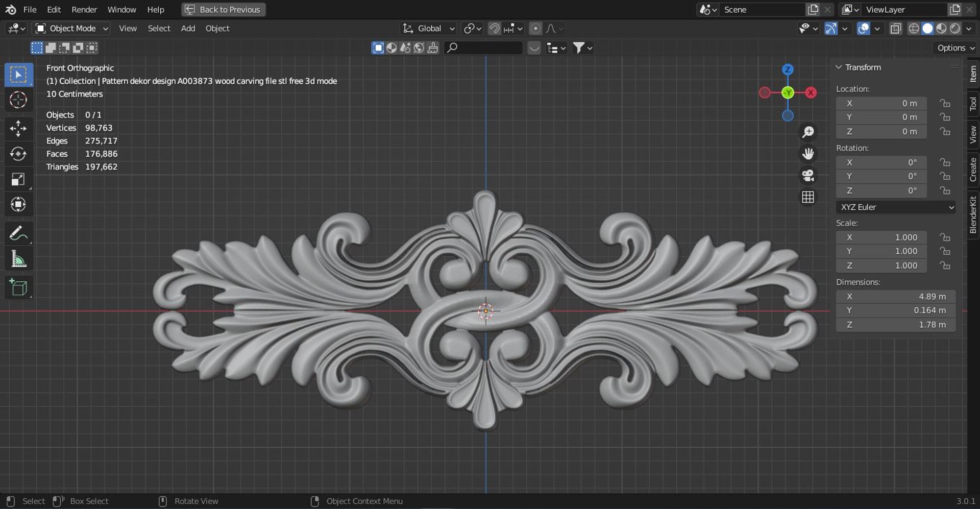980x509 pixels.
Task: Activate the combined Transform tool
Action: [19, 205]
